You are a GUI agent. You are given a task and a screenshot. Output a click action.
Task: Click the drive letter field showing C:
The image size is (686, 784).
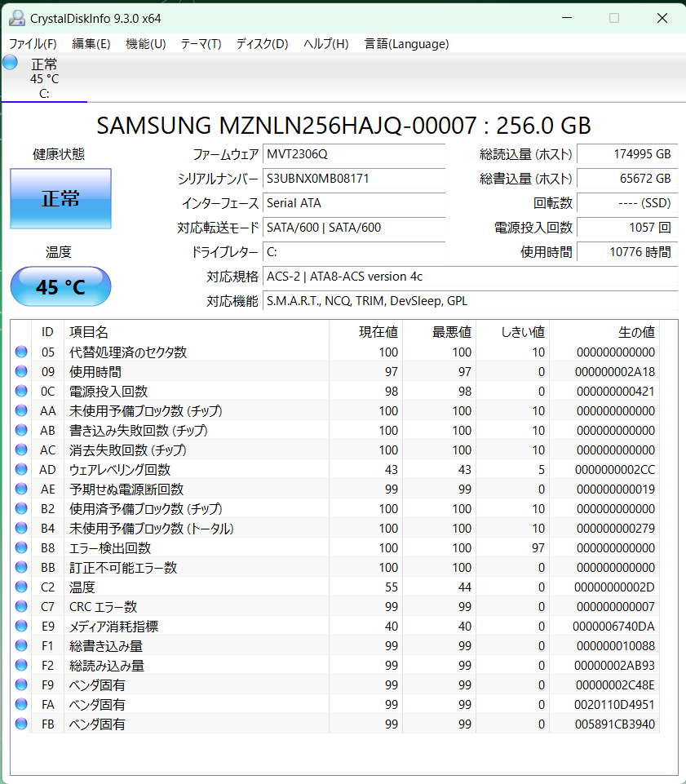(x=354, y=252)
